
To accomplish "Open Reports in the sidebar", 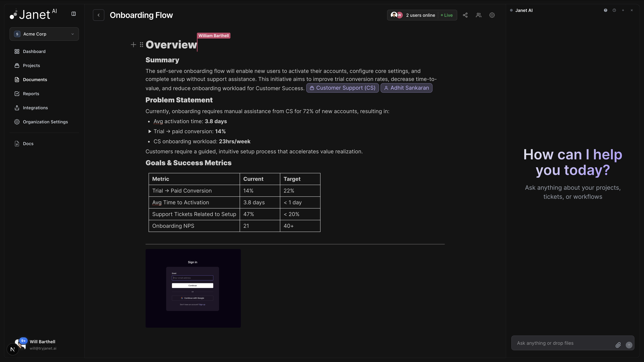I will [x=31, y=94].
